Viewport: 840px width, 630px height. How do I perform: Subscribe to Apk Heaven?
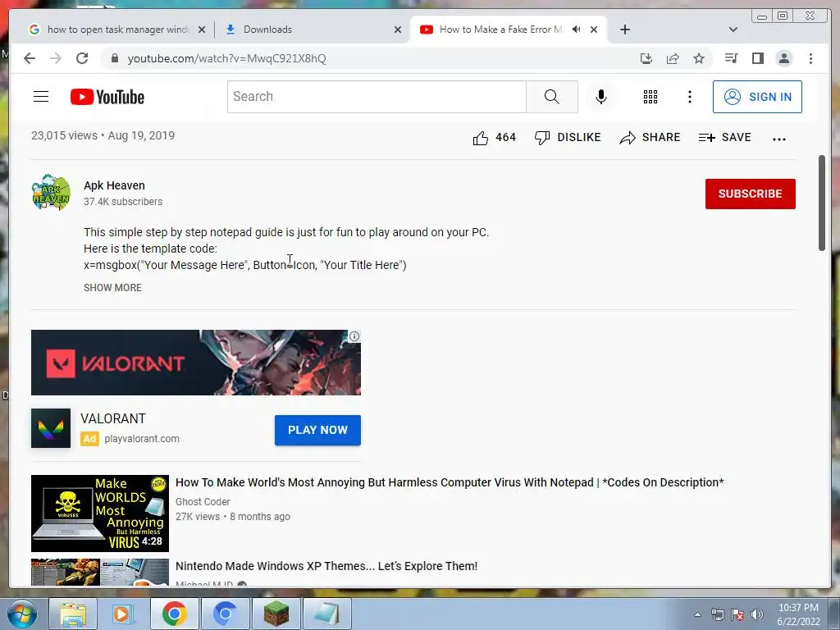[750, 194]
